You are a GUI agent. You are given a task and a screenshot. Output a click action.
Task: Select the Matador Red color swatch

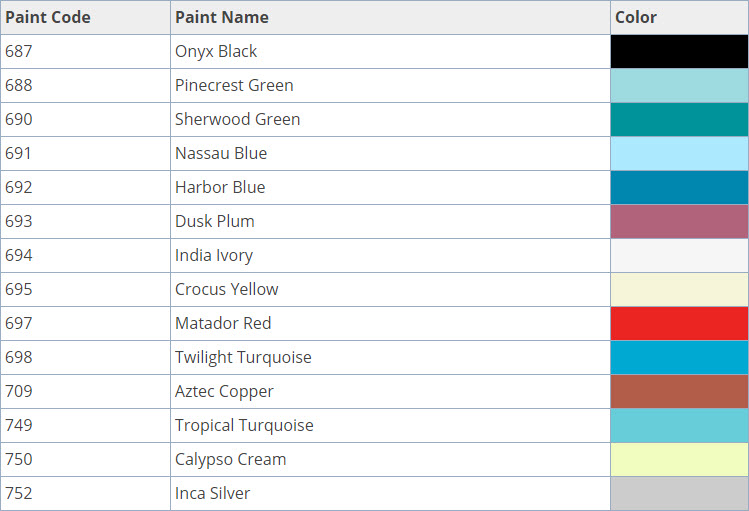tap(679, 324)
